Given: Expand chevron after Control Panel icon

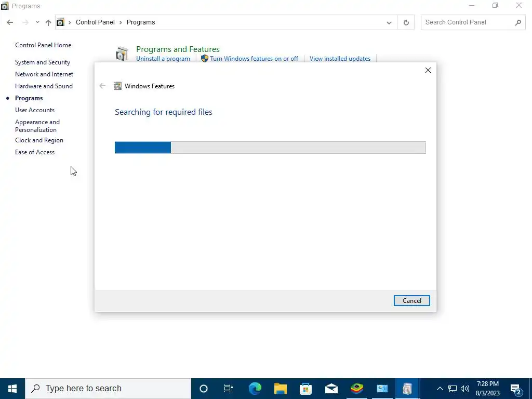Looking at the screenshot, I should [70, 22].
